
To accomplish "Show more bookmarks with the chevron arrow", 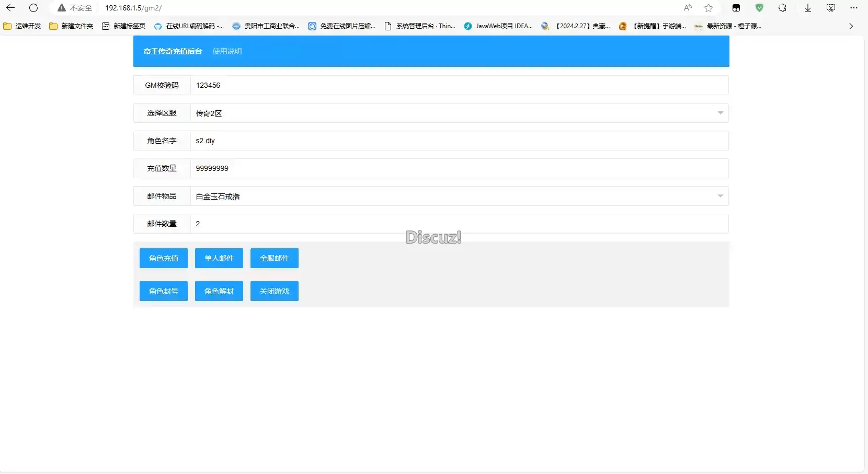I will click(851, 26).
